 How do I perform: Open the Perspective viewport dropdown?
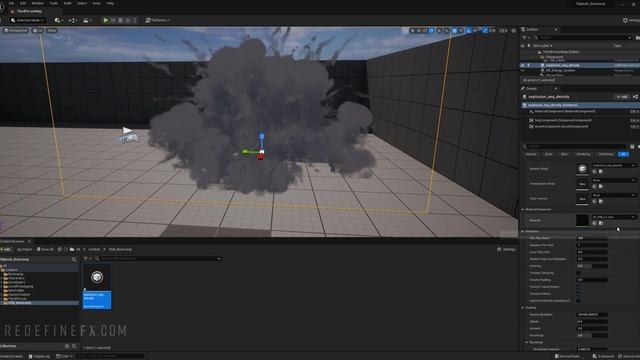pyautogui.click(x=16, y=31)
